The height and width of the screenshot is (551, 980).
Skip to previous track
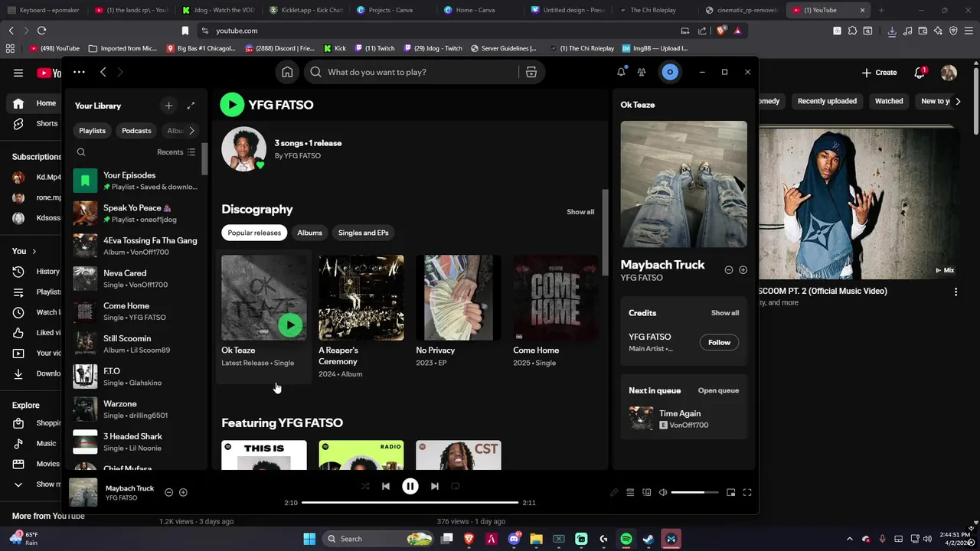coord(386,486)
